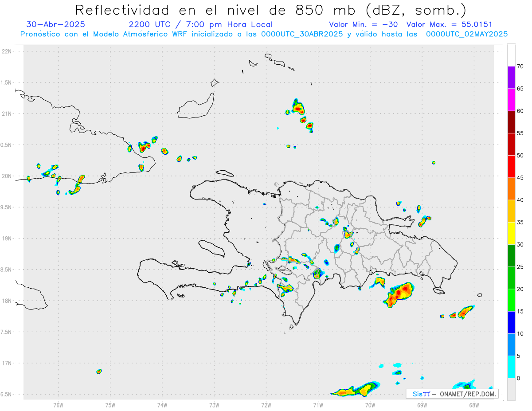The height and width of the screenshot is (411, 532).
Task: Click the longitude axis label '72W'
Action: tap(266, 405)
